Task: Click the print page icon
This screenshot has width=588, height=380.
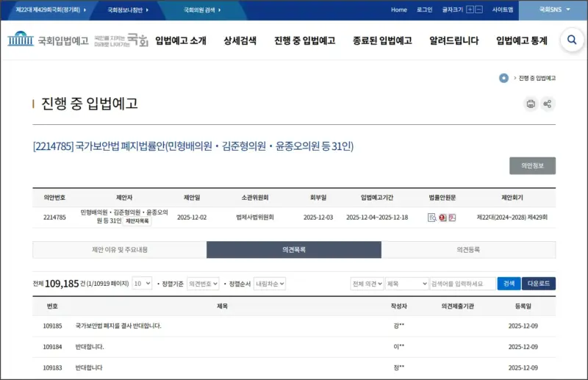Action: (x=531, y=104)
